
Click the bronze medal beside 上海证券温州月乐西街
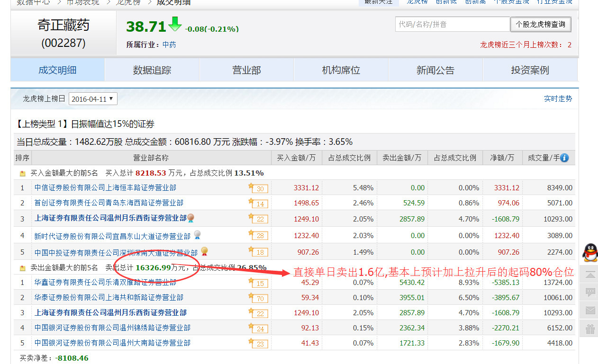coord(190,218)
